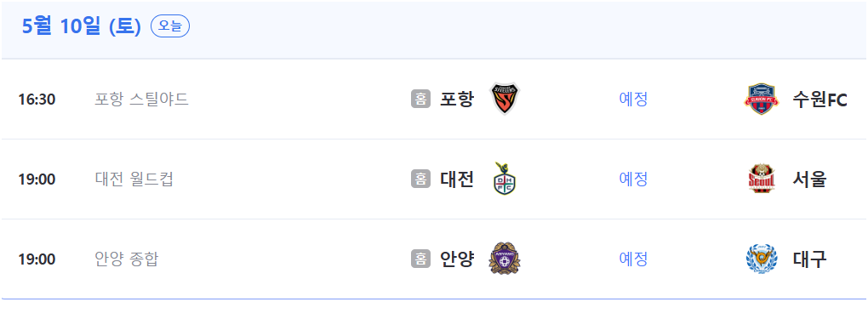Open the 서울 team name
The height and width of the screenshot is (319, 868).
[809, 179]
